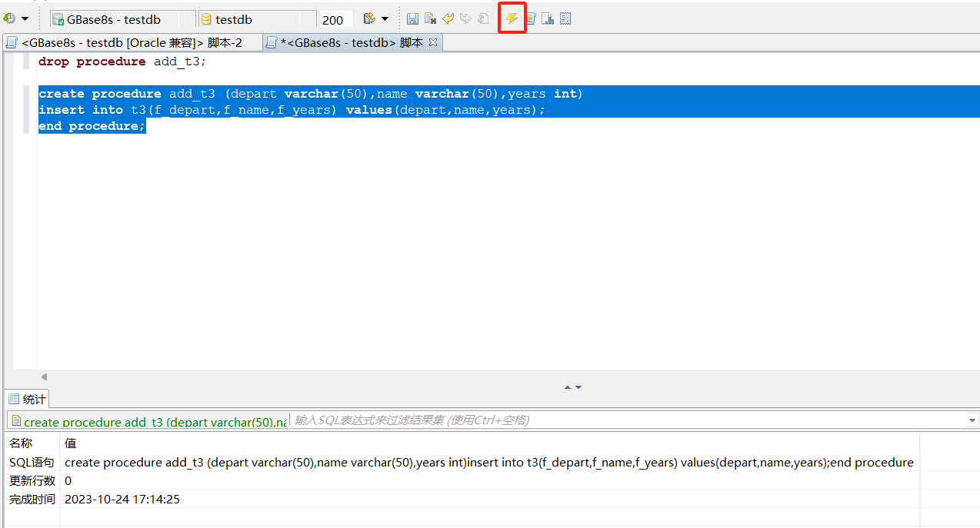Click the drop procedure add_t3 line
This screenshot has height=528, width=980.
pyautogui.click(x=123, y=61)
